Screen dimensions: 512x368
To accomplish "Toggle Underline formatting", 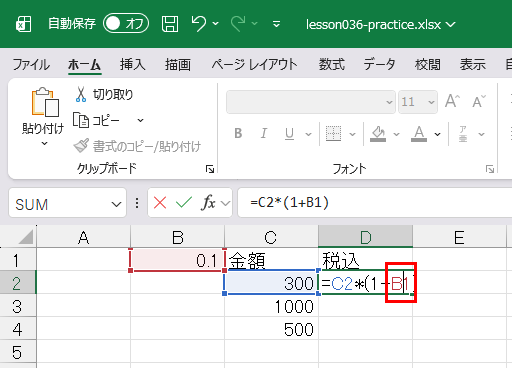I will click(289, 134).
